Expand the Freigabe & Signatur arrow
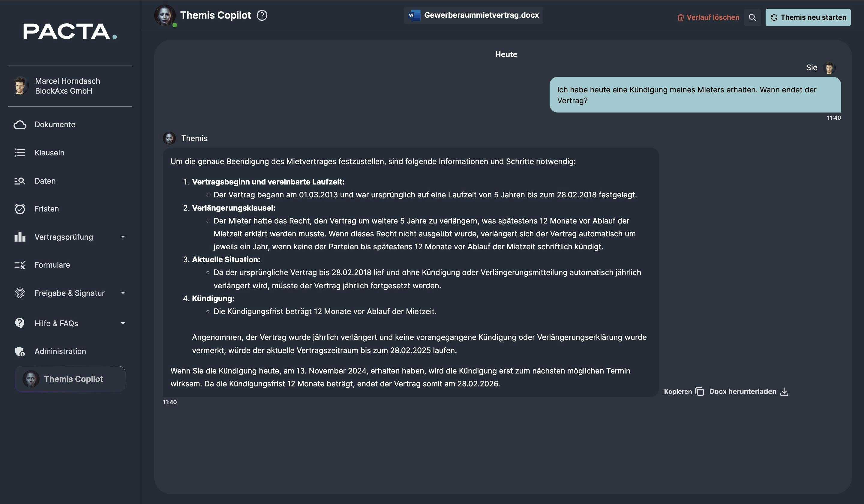This screenshot has height=504, width=864. (123, 293)
